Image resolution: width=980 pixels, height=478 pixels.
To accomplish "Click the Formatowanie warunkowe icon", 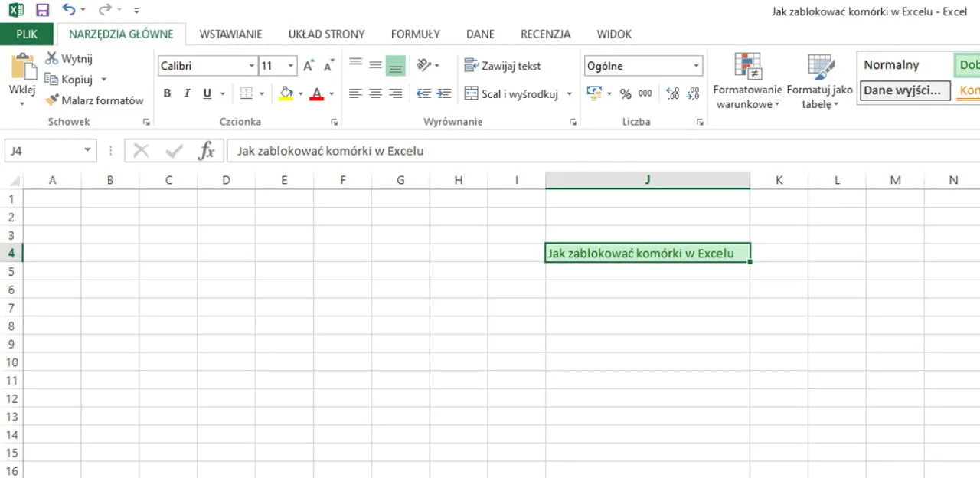I will coord(746,67).
